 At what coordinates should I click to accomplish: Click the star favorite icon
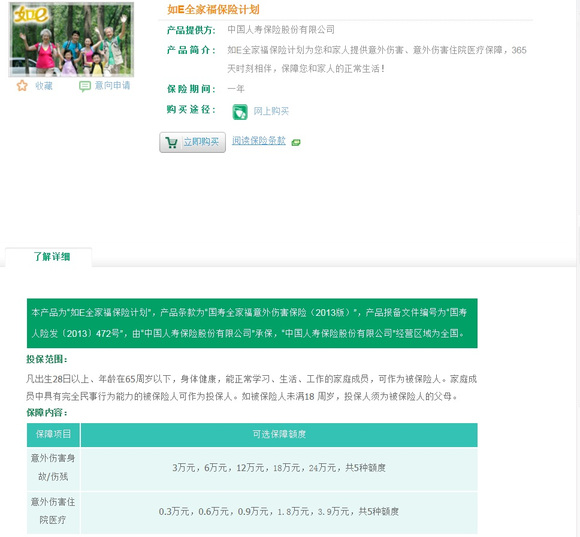pyautogui.click(x=22, y=86)
